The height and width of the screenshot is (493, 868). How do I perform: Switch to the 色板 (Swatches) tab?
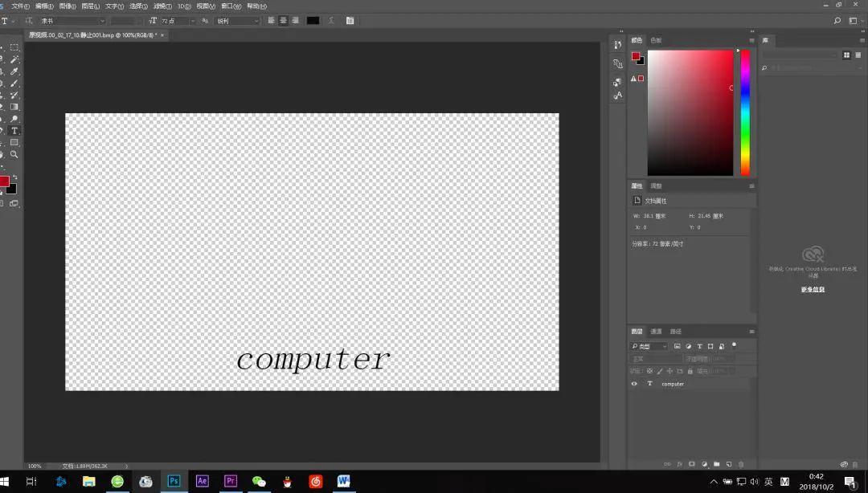tap(656, 40)
